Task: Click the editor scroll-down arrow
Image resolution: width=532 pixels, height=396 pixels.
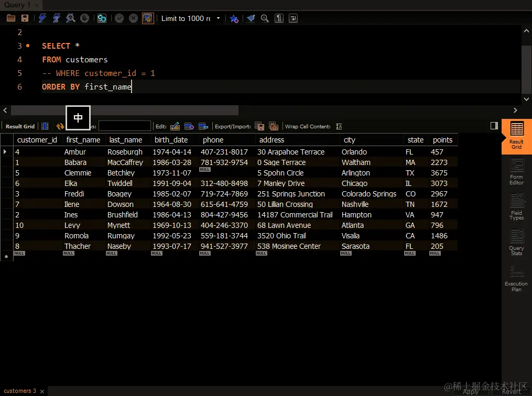Action: [x=526, y=100]
